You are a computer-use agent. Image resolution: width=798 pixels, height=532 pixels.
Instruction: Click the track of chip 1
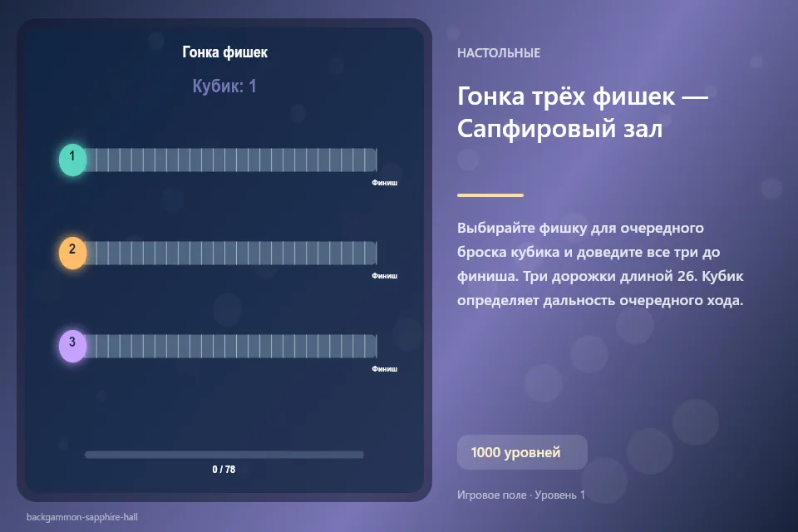click(x=224, y=160)
